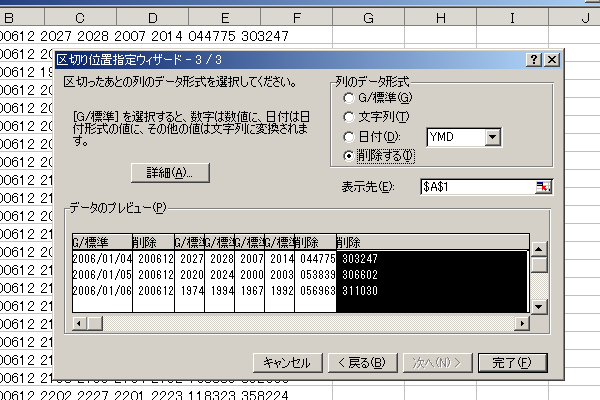The width and height of the screenshot is (600, 400).
Task: Close the 区切り位置指定ウィザード dialog
Action: pos(552,60)
